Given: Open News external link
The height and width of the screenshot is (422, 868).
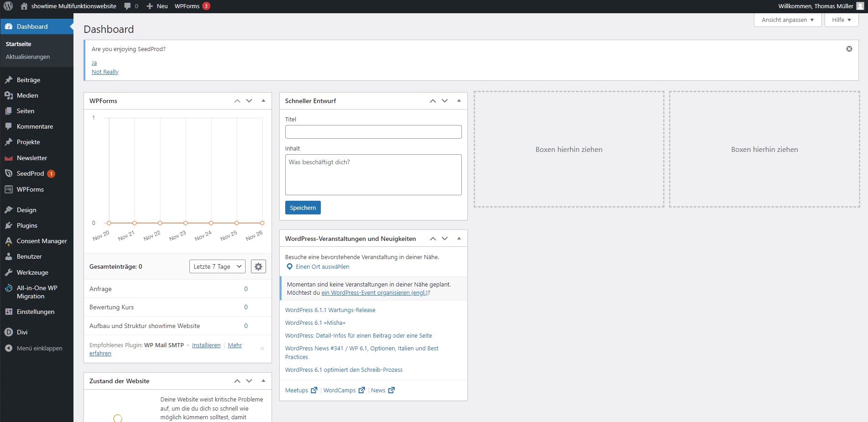Looking at the screenshot, I should pyautogui.click(x=382, y=391).
